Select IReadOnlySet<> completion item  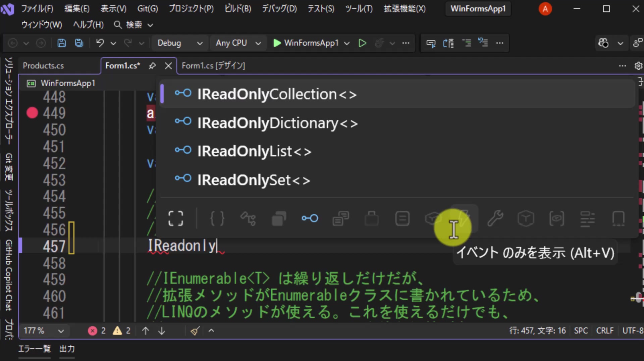coord(397,180)
